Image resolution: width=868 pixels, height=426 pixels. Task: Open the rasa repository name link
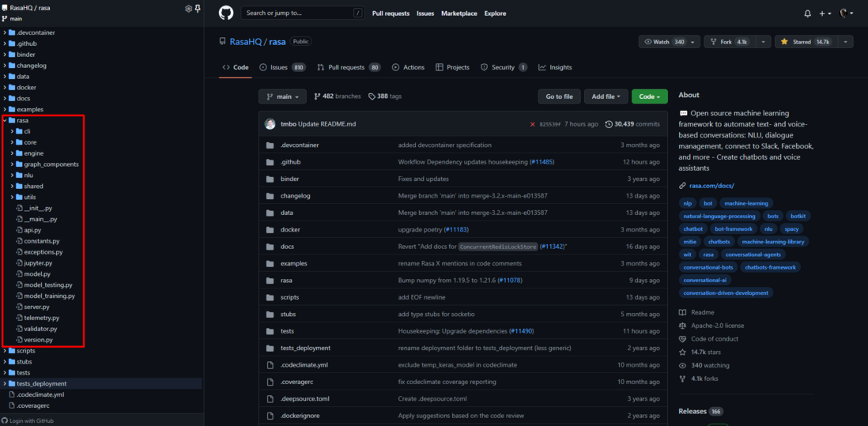point(277,41)
